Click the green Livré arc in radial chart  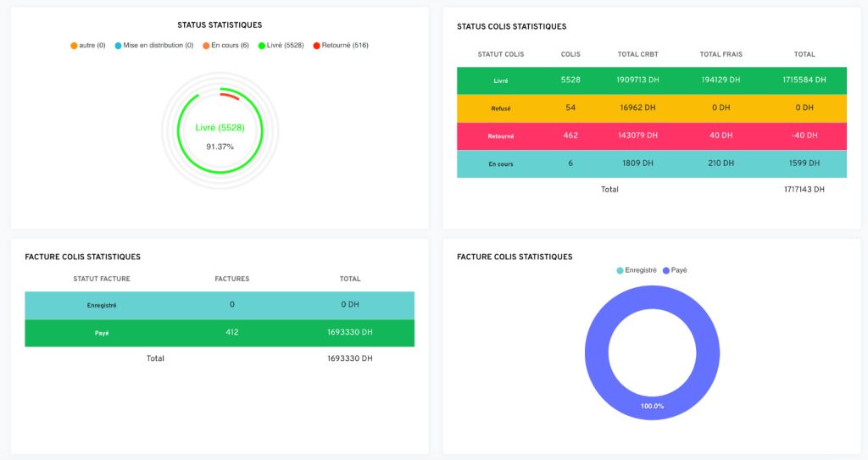[220, 172]
